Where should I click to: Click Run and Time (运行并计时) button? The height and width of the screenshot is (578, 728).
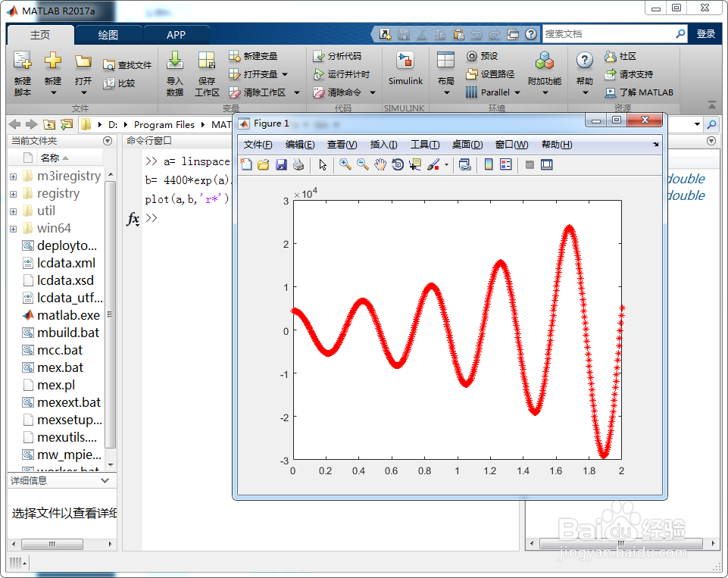(x=341, y=73)
